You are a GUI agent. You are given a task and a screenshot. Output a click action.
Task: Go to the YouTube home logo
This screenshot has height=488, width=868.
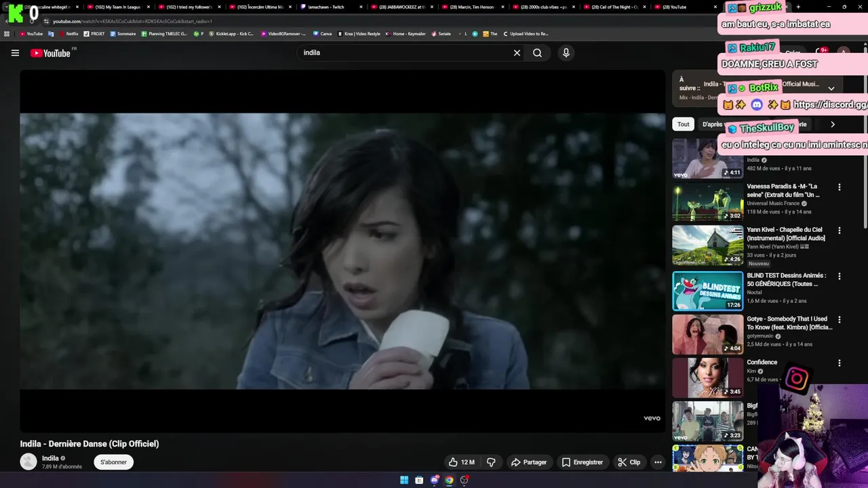[50, 53]
